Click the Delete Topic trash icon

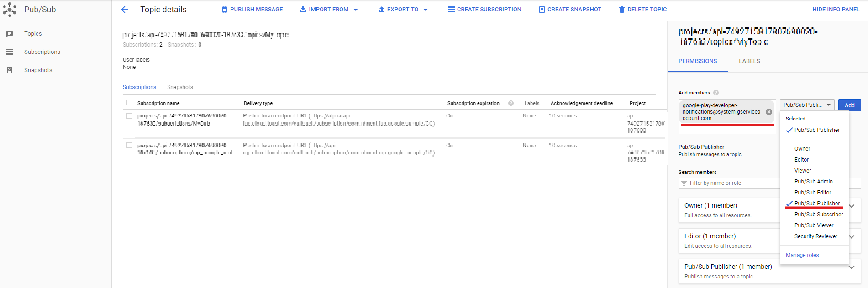[x=622, y=10]
